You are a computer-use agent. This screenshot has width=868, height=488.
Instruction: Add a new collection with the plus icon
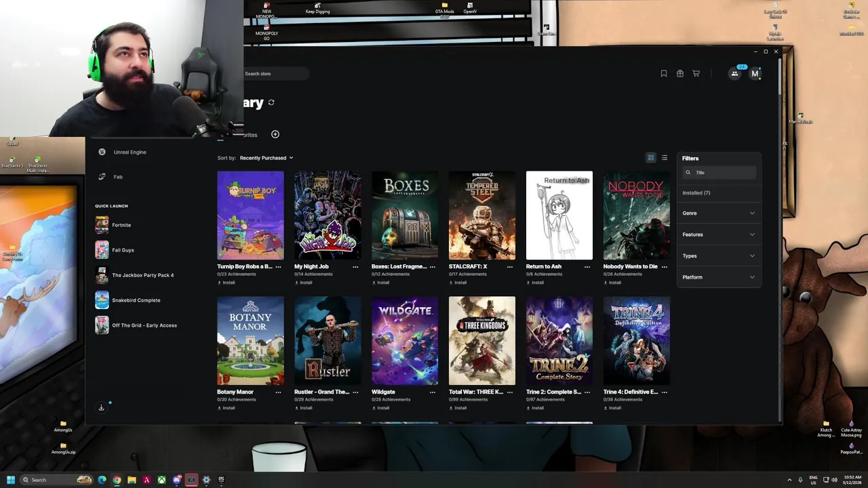click(x=275, y=134)
